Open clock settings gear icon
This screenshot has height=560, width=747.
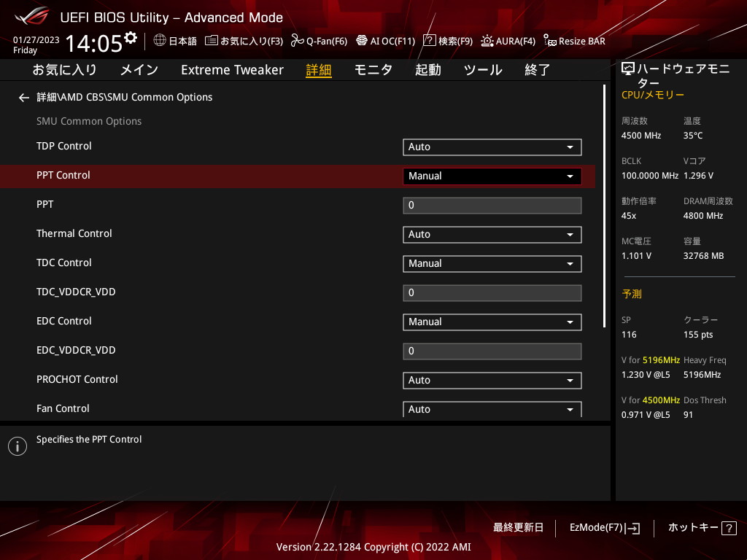pyautogui.click(x=131, y=38)
